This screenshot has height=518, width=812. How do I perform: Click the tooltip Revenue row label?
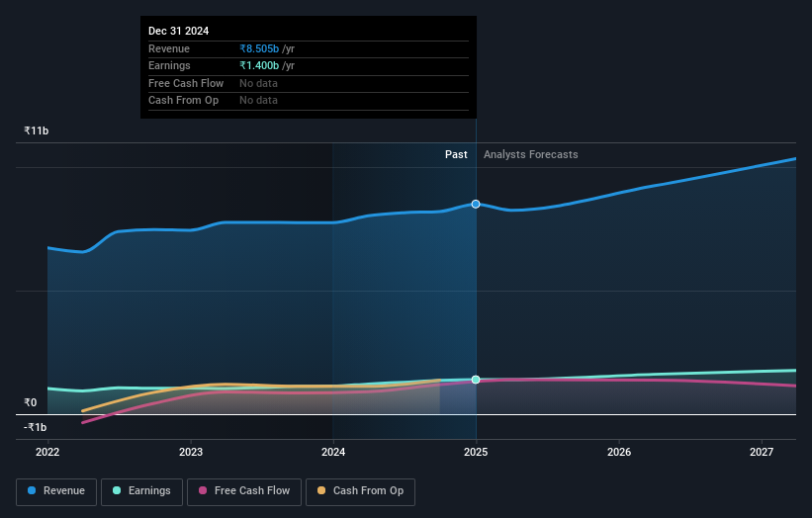169,48
